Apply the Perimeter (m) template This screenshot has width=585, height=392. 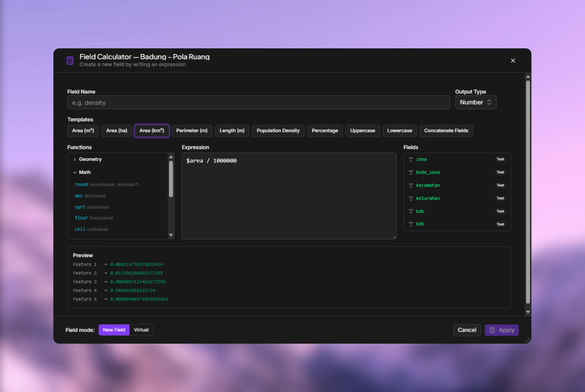pyautogui.click(x=192, y=131)
